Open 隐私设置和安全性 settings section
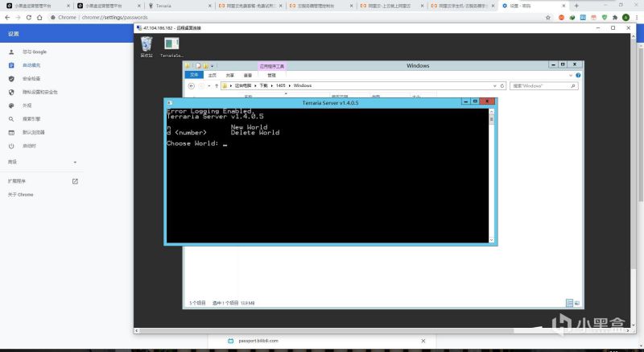Screen dimensions: 644x352 point(40,93)
